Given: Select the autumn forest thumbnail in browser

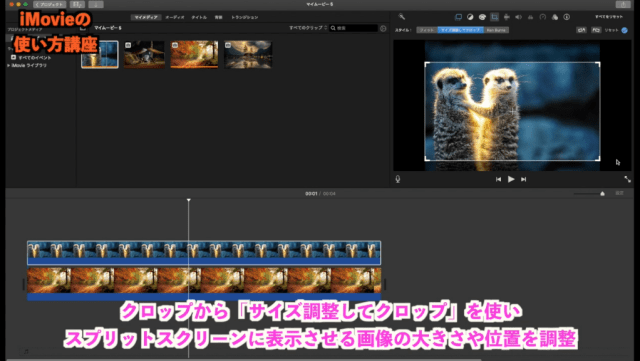Looking at the screenshot, I should (194, 54).
